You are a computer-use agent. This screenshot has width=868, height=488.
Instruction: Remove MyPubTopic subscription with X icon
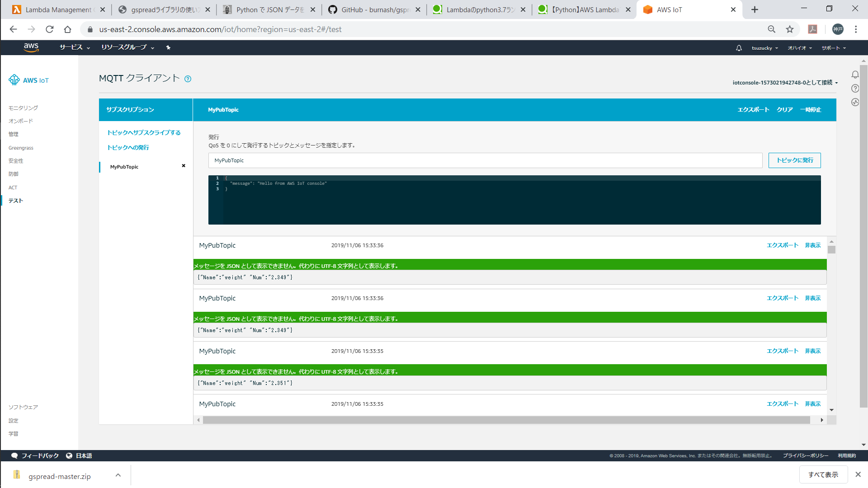(184, 166)
